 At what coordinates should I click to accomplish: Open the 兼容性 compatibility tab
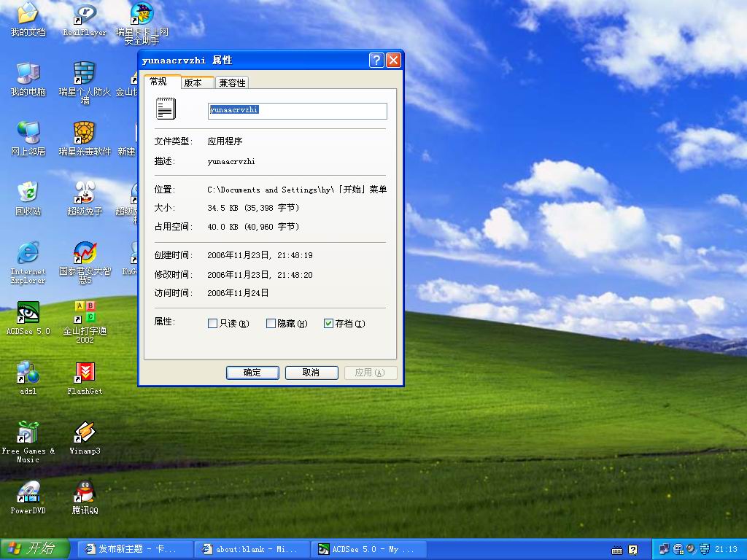pos(233,82)
